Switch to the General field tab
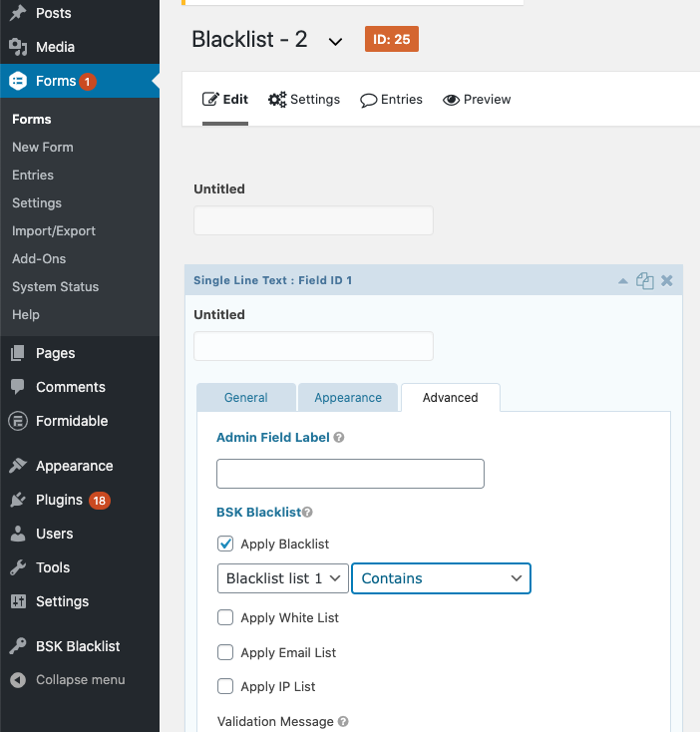Viewport: 700px width, 732px height. coord(246,397)
